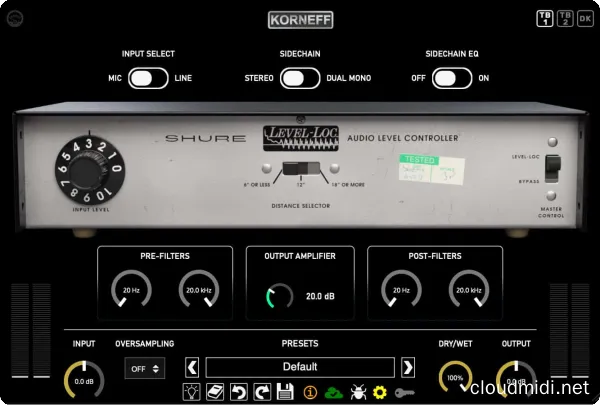Click the Sidechain EQ ON label

(x=484, y=78)
